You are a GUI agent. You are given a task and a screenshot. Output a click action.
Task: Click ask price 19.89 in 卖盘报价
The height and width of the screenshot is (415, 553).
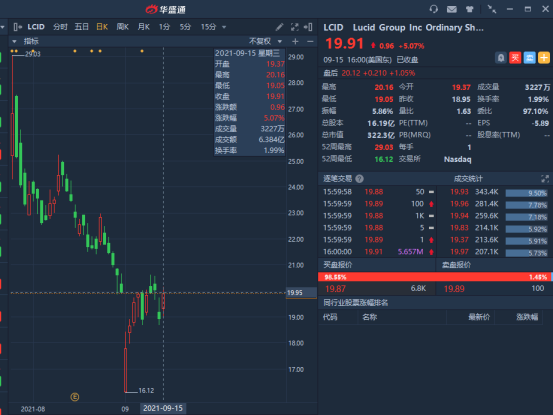pos(454,289)
